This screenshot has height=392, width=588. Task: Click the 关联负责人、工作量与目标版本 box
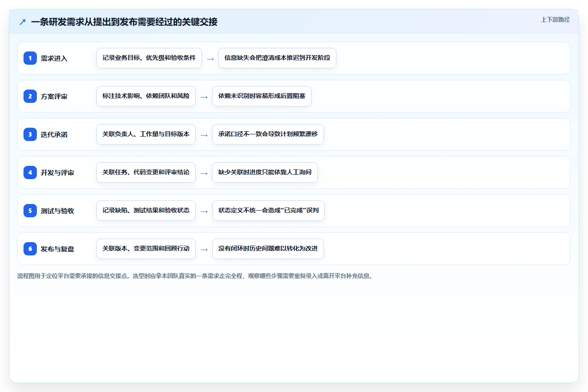tap(146, 134)
